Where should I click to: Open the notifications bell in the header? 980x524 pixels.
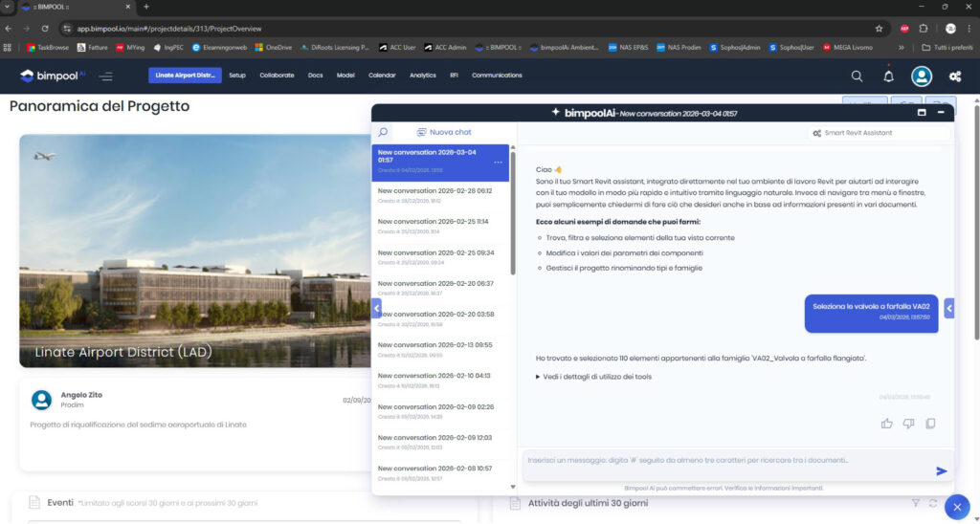(888, 76)
